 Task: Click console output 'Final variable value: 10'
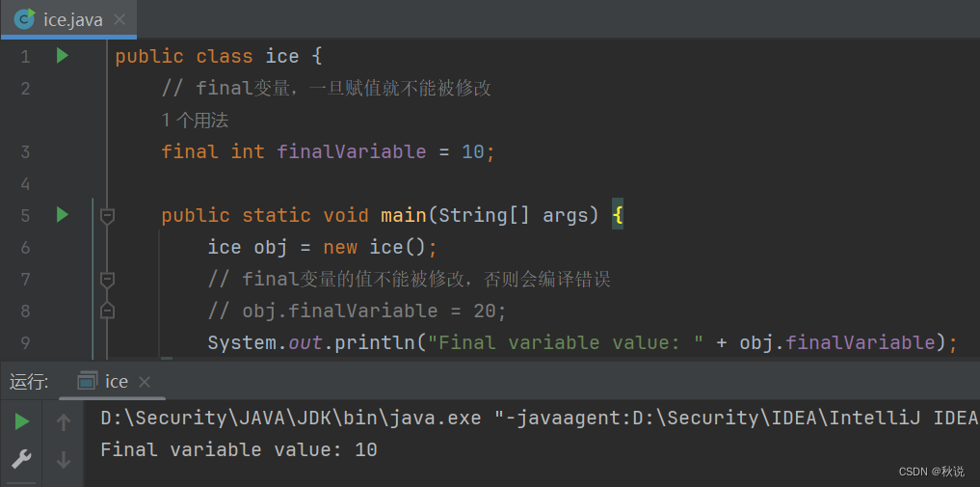(239, 449)
